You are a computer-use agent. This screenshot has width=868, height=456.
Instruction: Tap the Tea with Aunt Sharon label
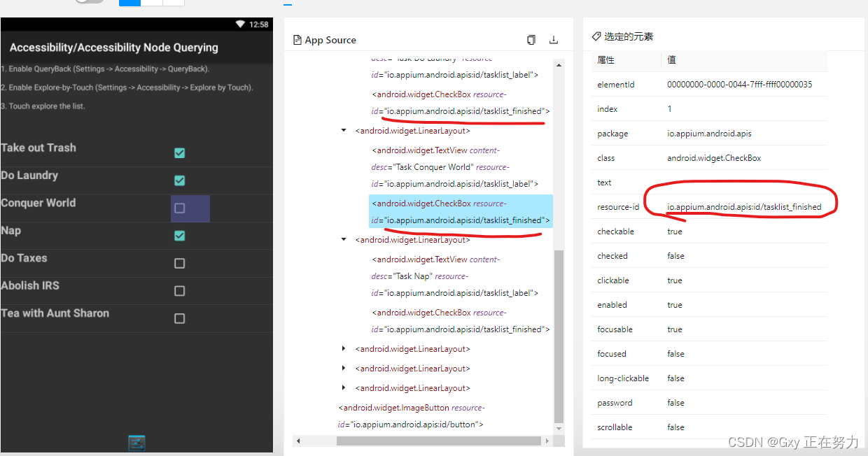coord(55,313)
